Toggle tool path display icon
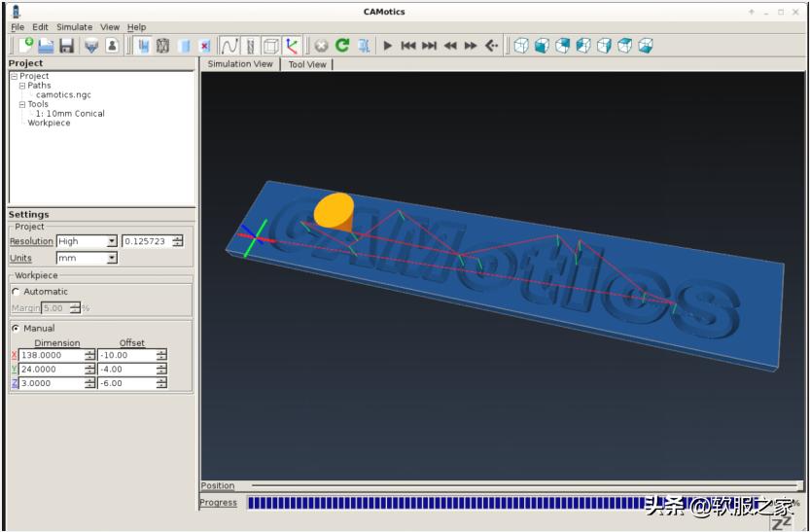The height and width of the screenshot is (532, 810). pyautogui.click(x=229, y=46)
